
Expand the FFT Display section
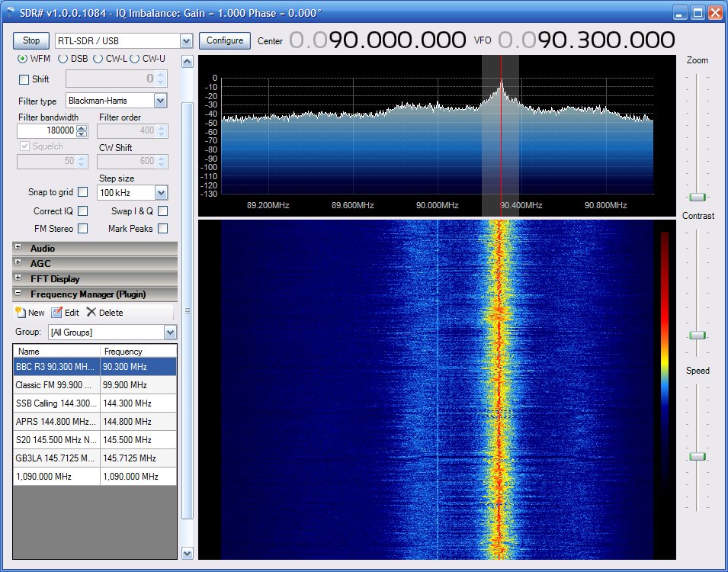18,278
